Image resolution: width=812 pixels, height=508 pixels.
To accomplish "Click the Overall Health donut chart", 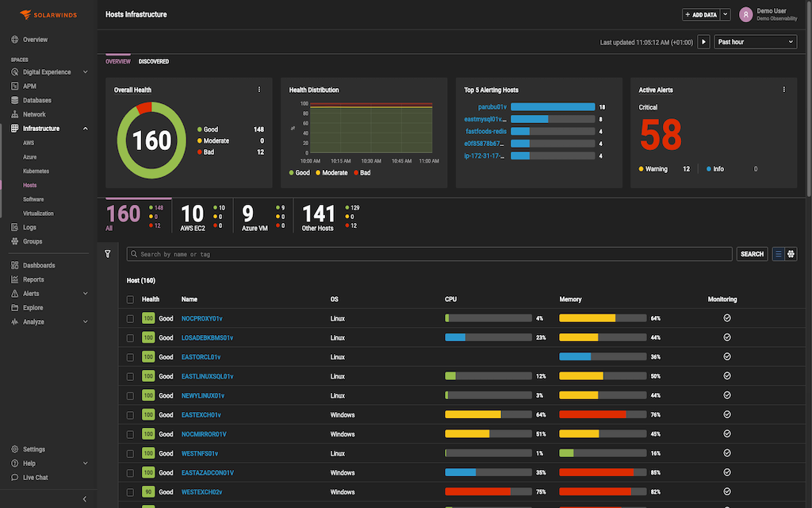I will click(151, 140).
